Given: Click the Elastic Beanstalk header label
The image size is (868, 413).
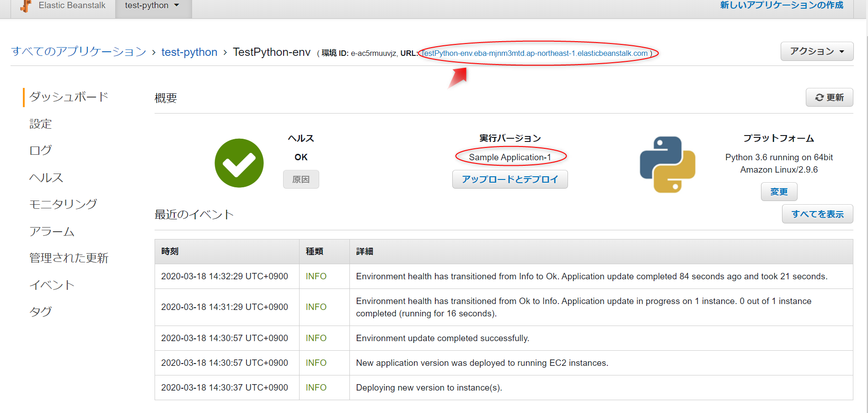Looking at the screenshot, I should click(x=72, y=5).
